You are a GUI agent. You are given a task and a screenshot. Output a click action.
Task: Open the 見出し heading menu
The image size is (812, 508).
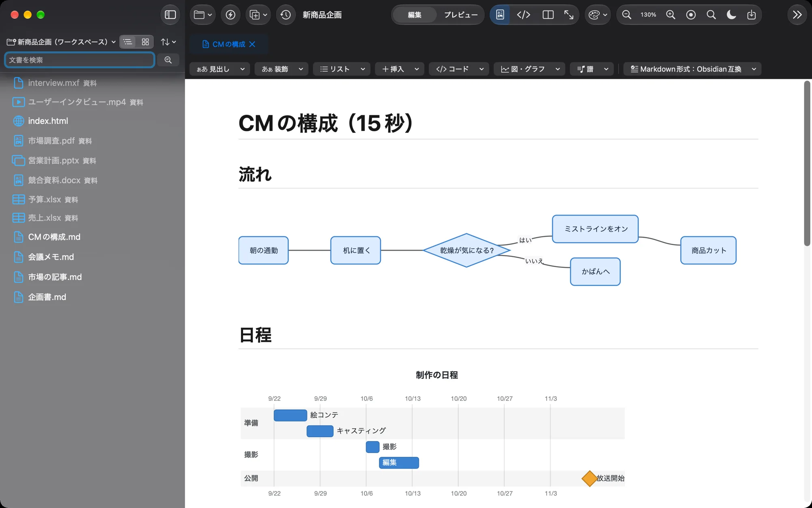(220, 69)
